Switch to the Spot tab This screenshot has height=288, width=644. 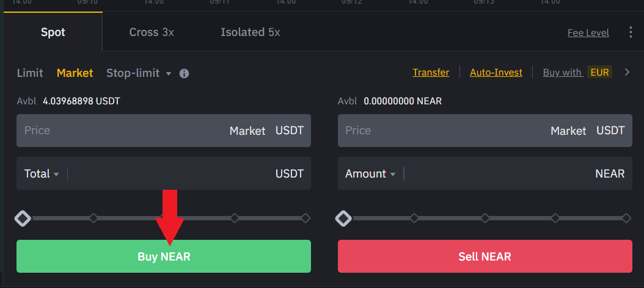pyautogui.click(x=53, y=32)
